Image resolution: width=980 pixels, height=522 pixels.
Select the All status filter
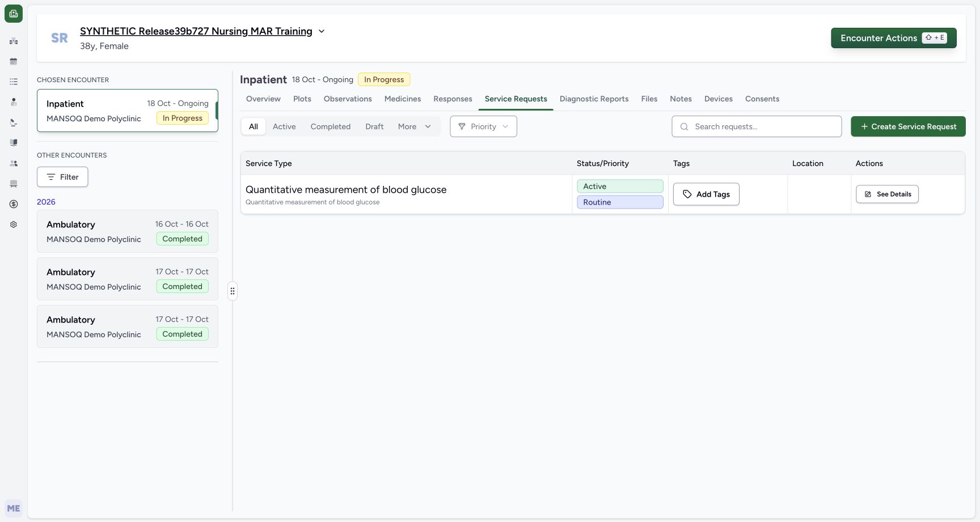click(254, 126)
